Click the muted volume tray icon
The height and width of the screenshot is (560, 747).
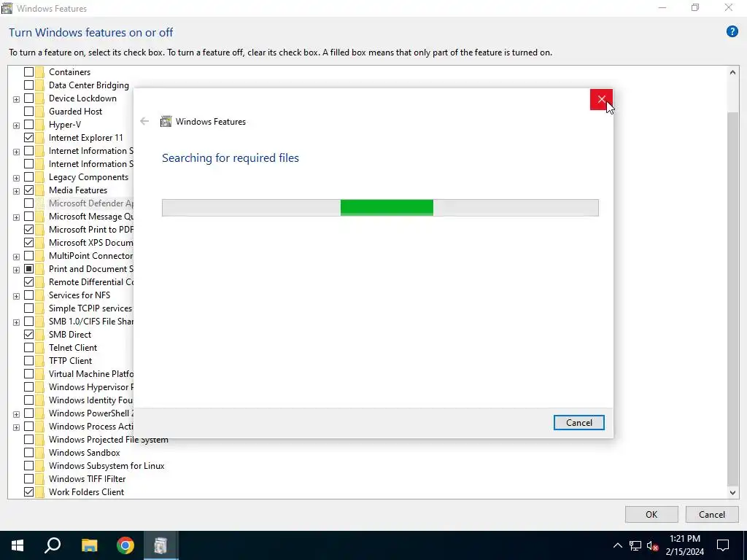[x=653, y=545]
